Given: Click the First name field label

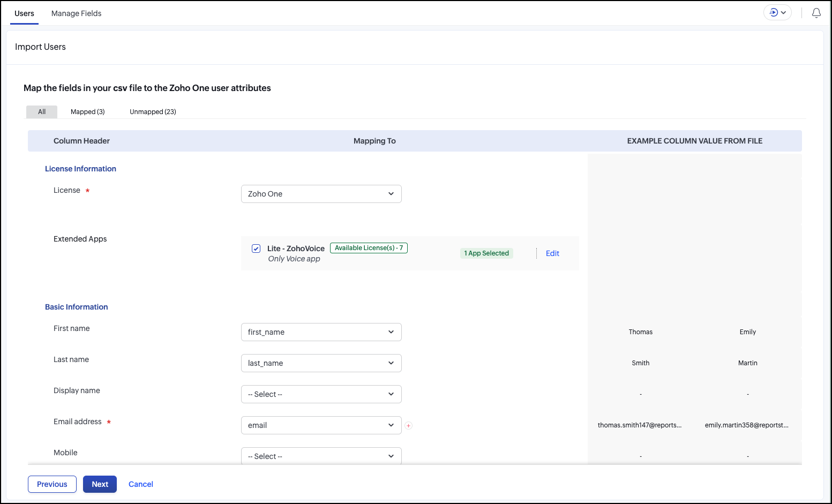Looking at the screenshot, I should (x=72, y=328).
